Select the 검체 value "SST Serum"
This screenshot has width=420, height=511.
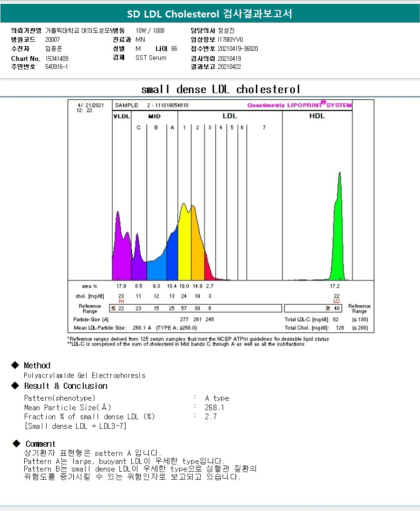pos(151,58)
